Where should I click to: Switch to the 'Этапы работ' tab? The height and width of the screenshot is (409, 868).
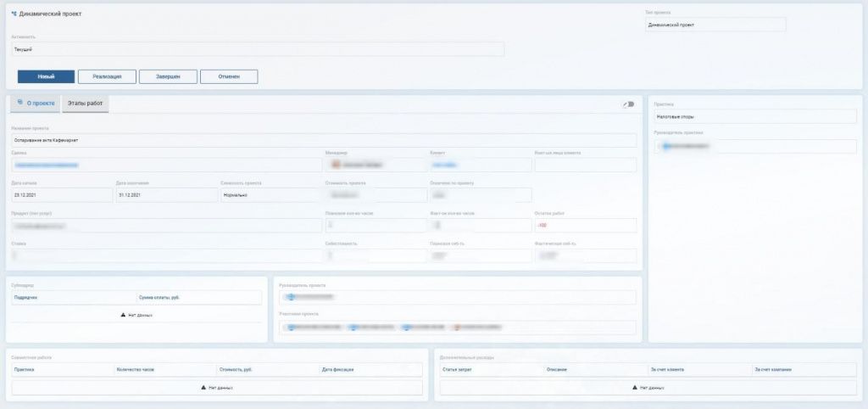85,104
